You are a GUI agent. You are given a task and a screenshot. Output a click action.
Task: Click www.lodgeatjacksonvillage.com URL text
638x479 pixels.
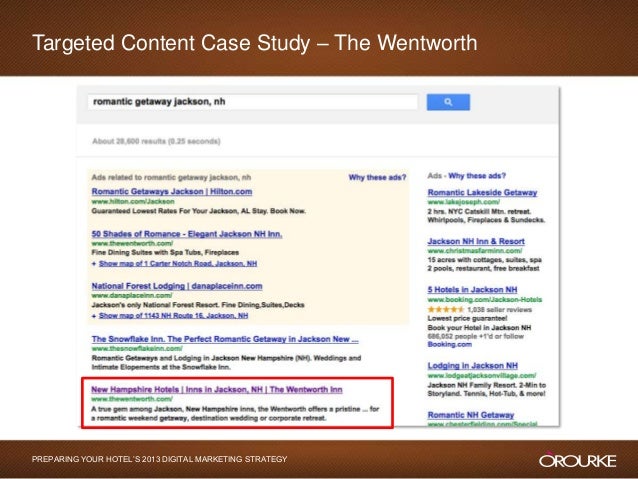(x=482, y=375)
